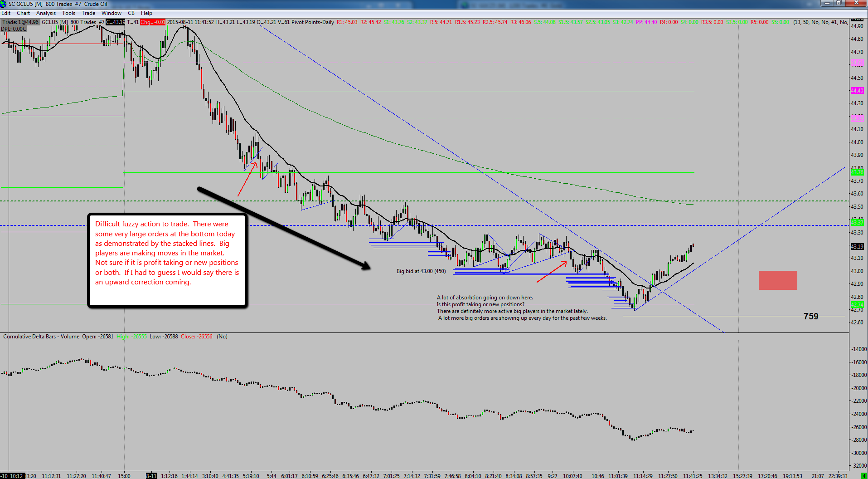
Task: Click the '22:39:33' time axis label
Action: (x=838, y=476)
